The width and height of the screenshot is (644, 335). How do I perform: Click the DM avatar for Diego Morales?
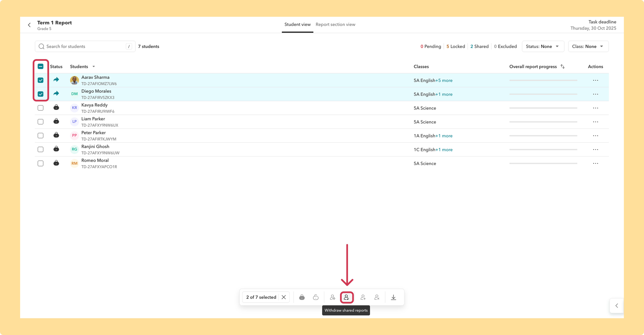[x=75, y=94]
